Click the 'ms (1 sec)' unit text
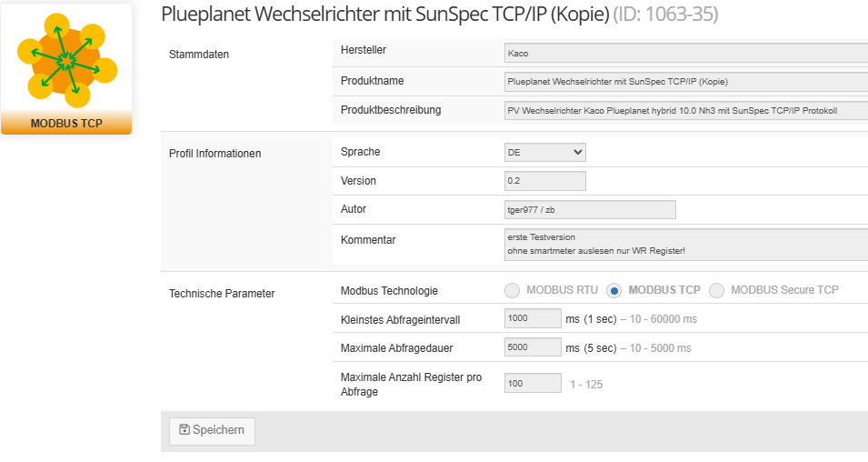This screenshot has height=462, width=868. [x=591, y=319]
